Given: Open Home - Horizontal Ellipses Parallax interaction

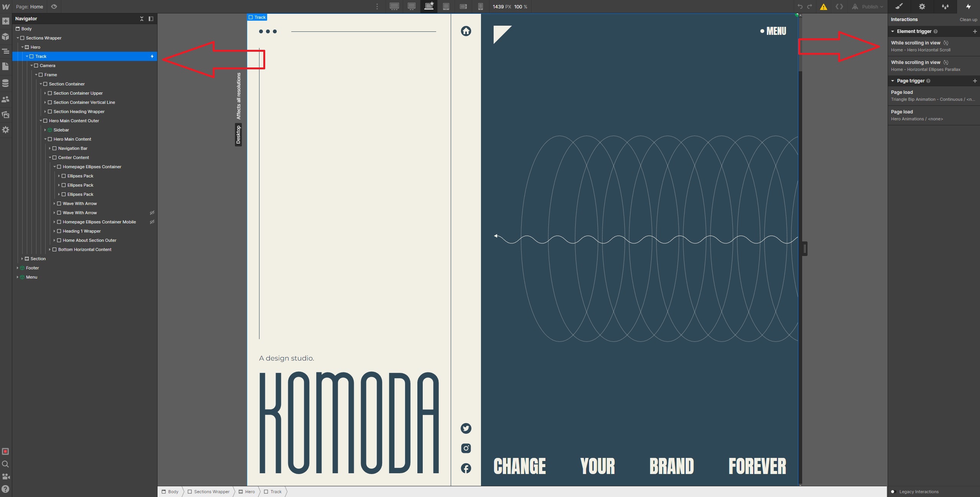Looking at the screenshot, I should [934, 66].
